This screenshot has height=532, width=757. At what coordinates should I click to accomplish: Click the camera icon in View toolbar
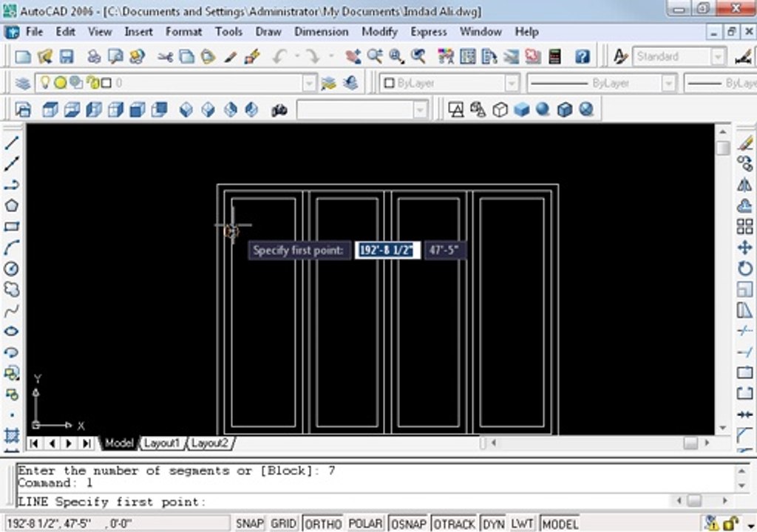[279, 110]
